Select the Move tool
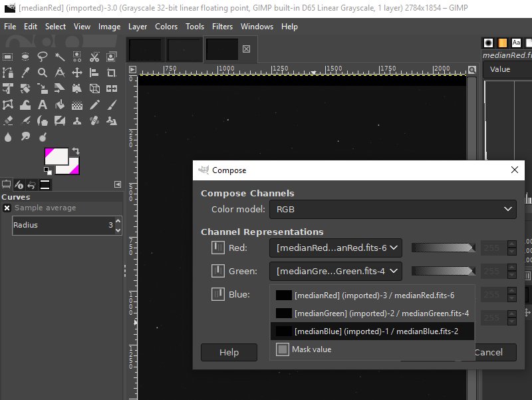 (77, 73)
